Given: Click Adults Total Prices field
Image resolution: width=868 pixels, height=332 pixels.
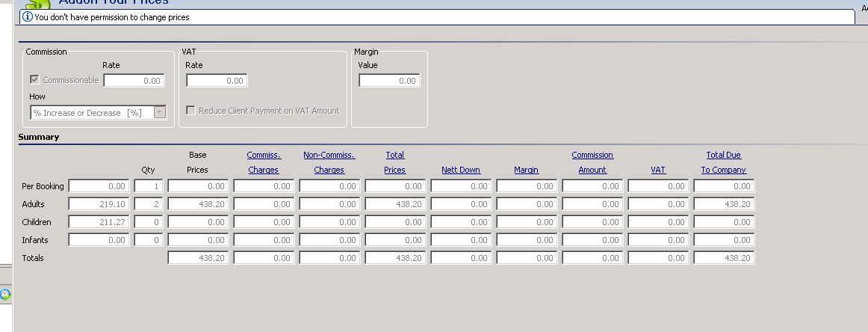Looking at the screenshot, I should click(x=395, y=204).
